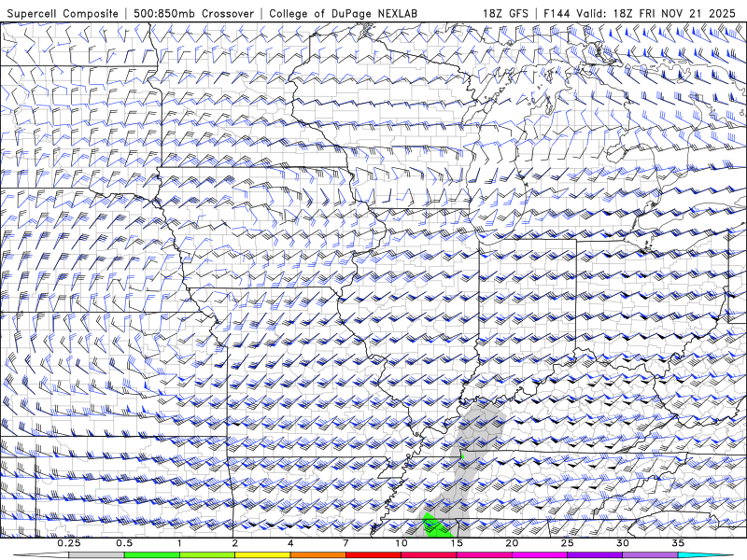Click the "4" legend value
The image size is (747, 560).
pos(290,543)
